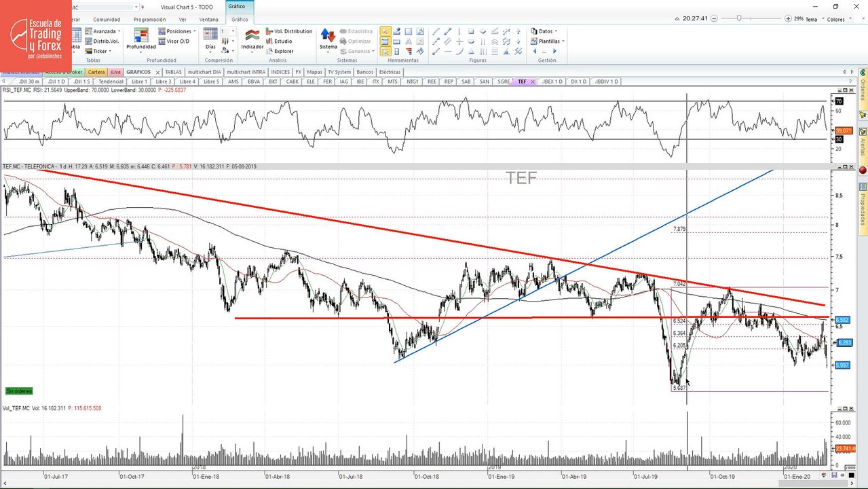
Task: Open Visor O/D viewer
Action: (x=174, y=41)
